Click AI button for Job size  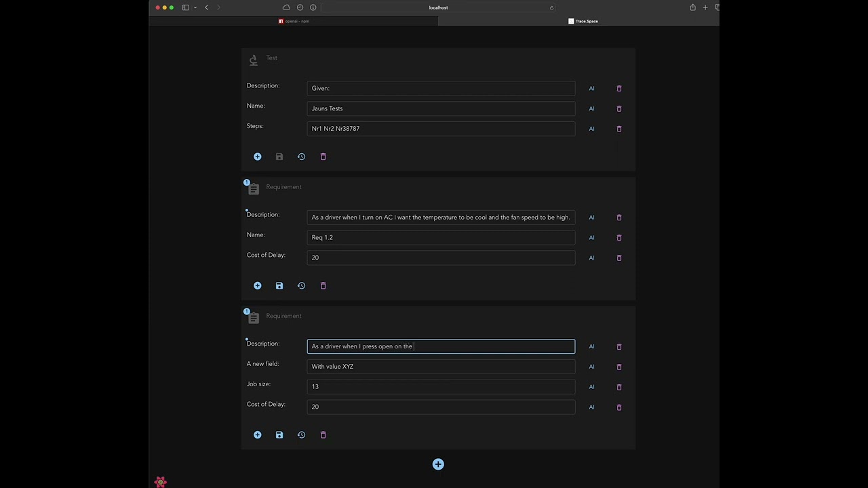tap(591, 387)
